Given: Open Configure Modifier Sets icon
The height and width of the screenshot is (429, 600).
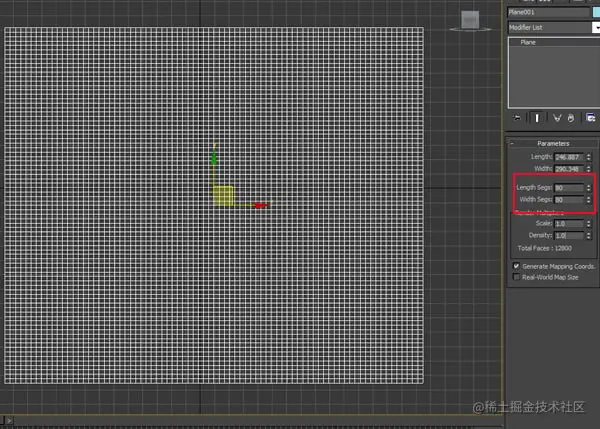Looking at the screenshot, I should (x=590, y=118).
